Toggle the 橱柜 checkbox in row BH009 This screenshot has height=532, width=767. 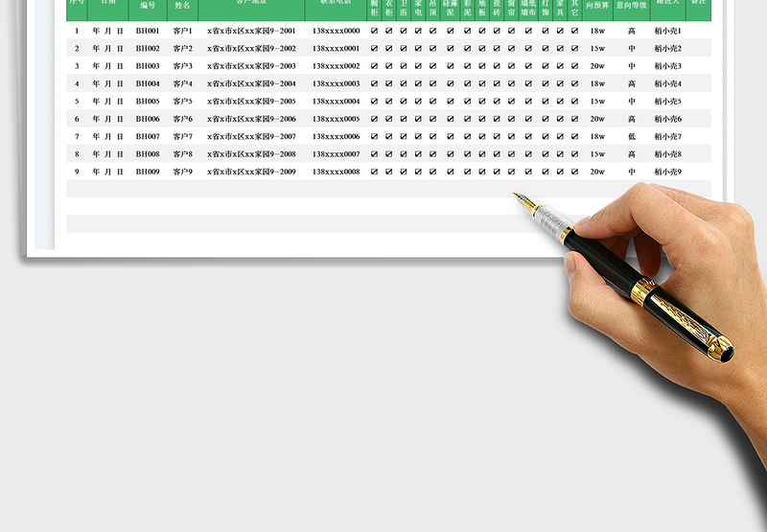(x=374, y=172)
